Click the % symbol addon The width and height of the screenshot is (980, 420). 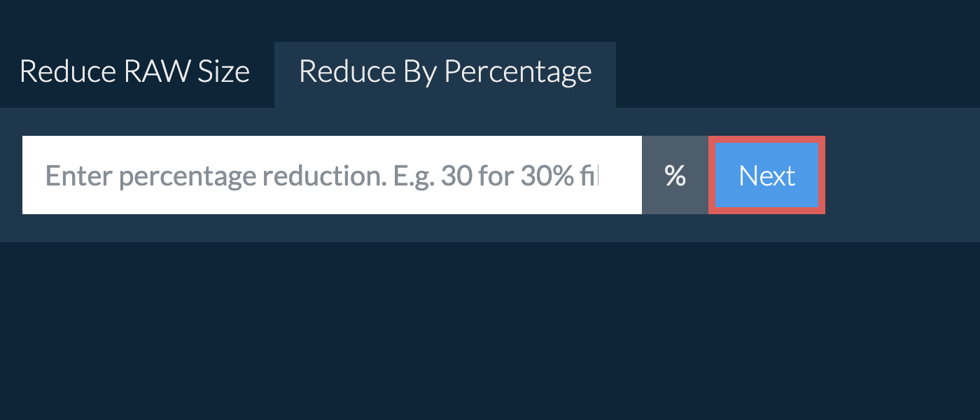pos(675,175)
